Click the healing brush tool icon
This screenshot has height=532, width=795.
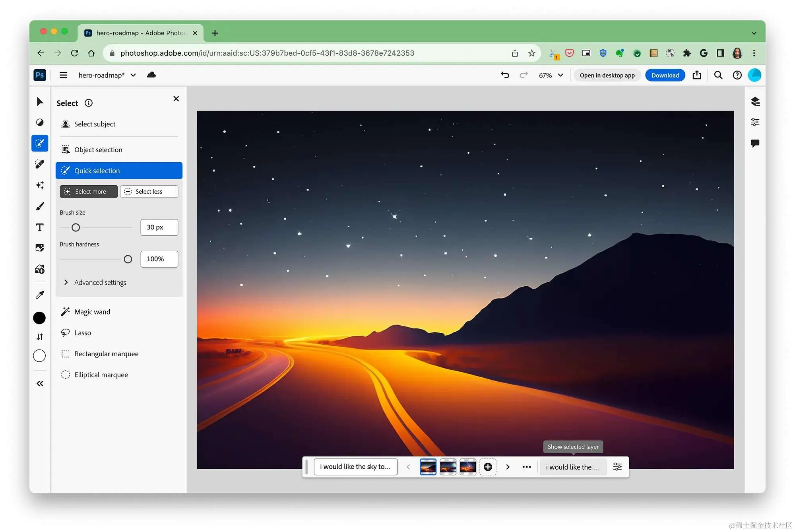tap(40, 164)
